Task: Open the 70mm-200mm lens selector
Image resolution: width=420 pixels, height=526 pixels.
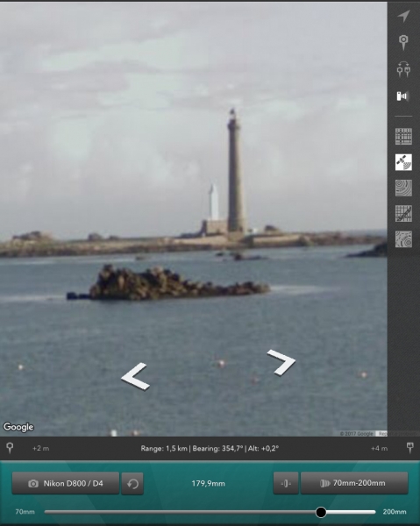Action: (x=354, y=483)
